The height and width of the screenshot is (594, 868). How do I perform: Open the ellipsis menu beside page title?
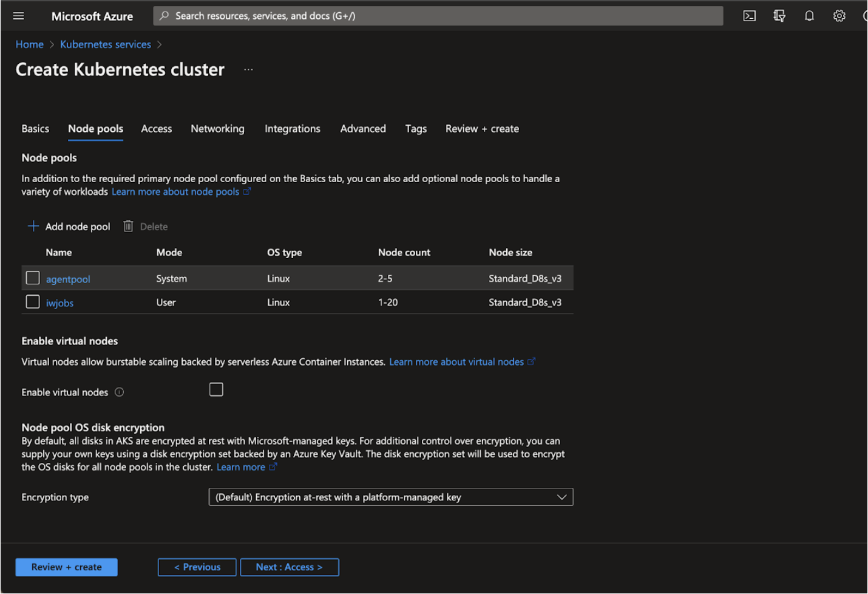pyautogui.click(x=248, y=69)
